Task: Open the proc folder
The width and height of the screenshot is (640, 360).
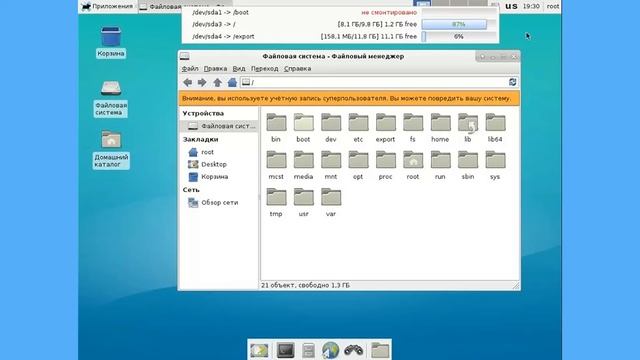Action: pos(386,165)
